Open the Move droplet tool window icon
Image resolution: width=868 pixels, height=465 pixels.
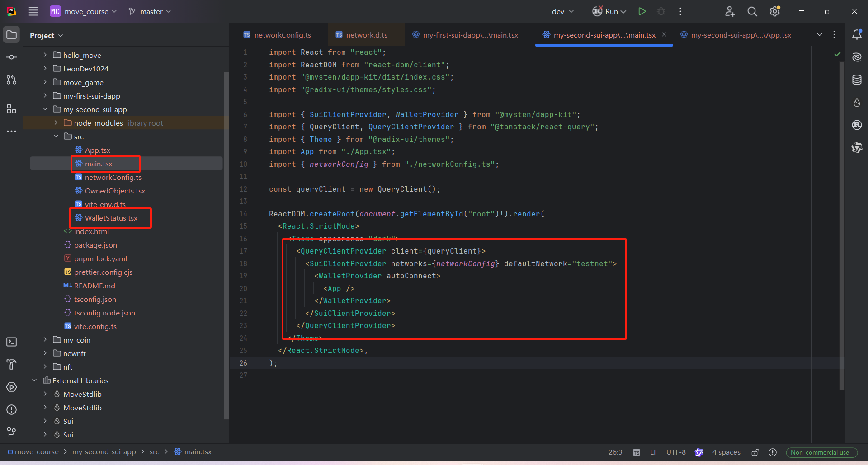click(x=857, y=102)
